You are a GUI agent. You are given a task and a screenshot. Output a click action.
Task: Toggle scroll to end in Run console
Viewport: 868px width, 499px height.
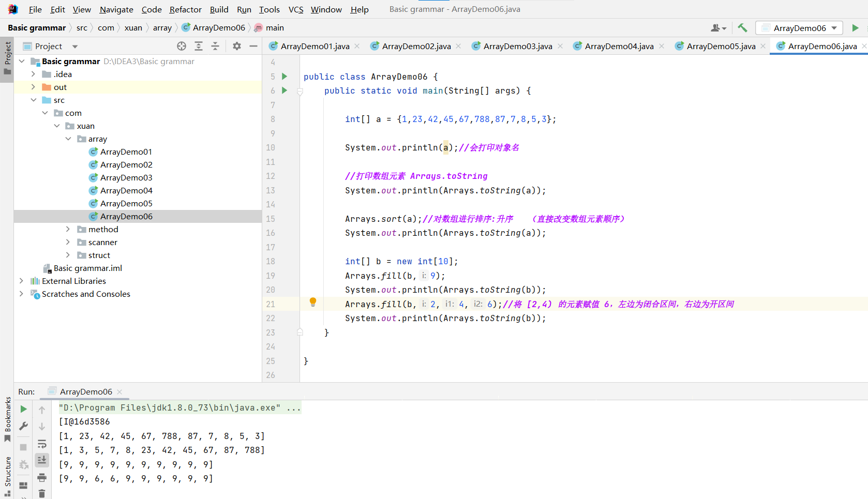pos(42,460)
